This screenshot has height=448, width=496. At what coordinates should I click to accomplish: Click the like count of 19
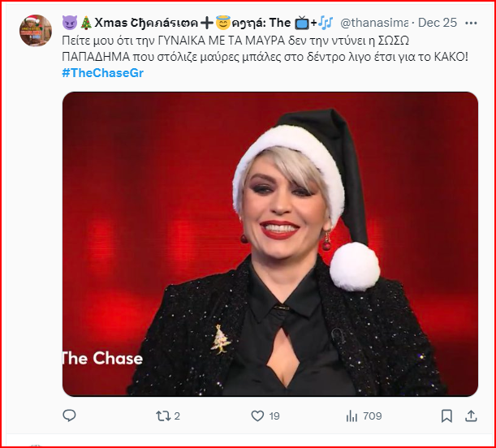click(274, 416)
